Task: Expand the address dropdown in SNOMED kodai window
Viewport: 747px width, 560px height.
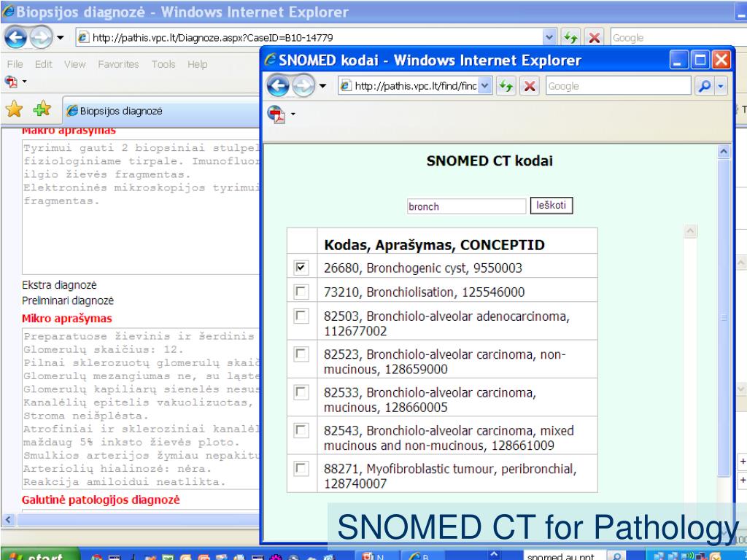Action: [x=485, y=86]
